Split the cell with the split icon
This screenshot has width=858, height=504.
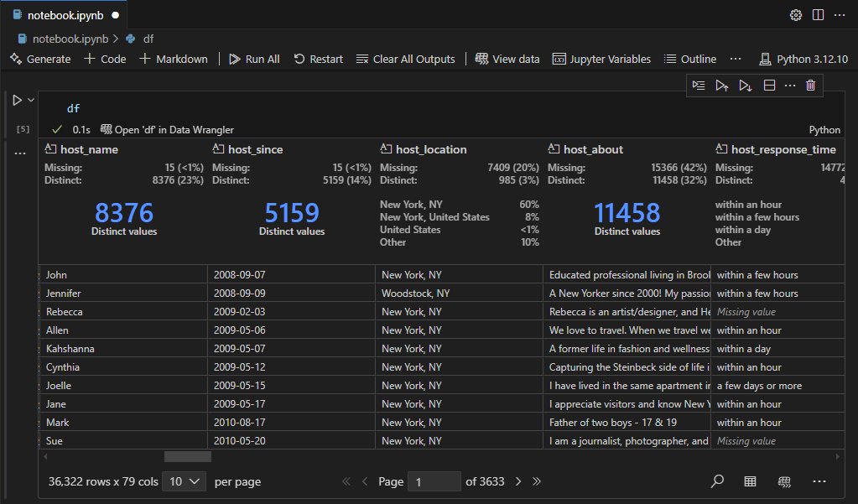coord(769,86)
